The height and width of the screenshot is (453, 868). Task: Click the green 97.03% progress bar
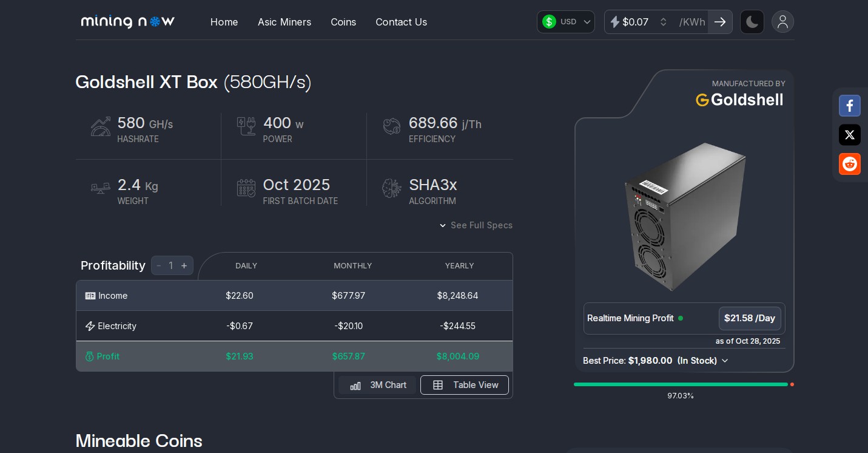tap(681, 384)
